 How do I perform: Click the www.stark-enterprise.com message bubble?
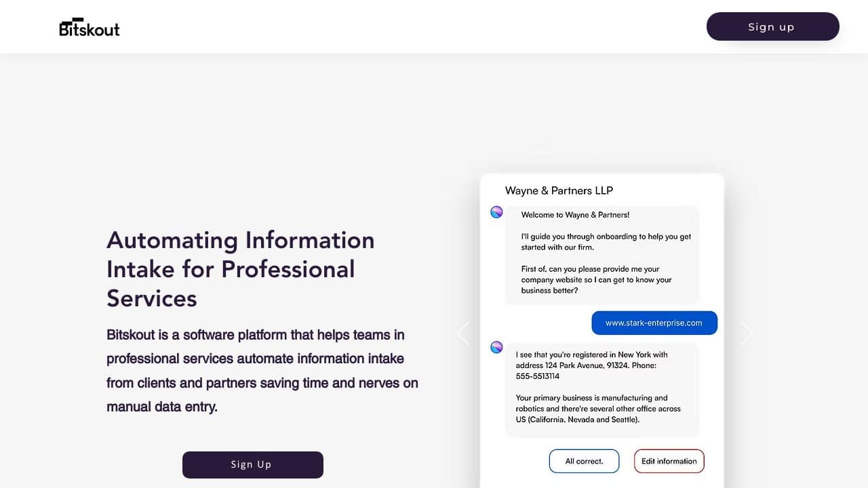tap(654, 323)
